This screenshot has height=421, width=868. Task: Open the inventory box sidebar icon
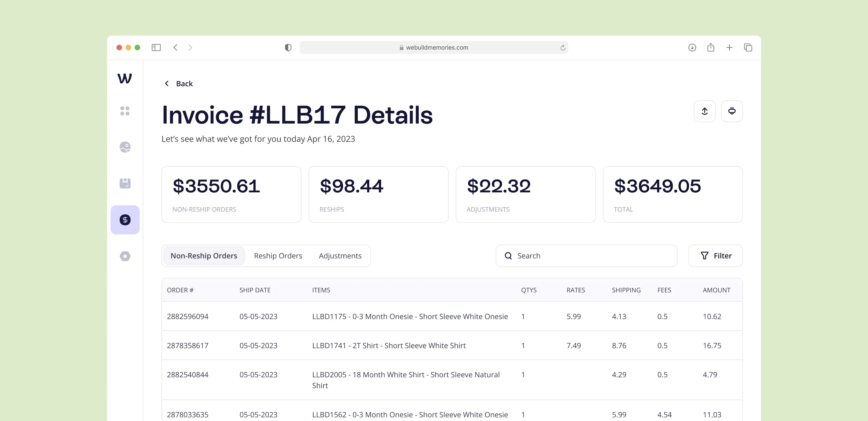coord(125,184)
